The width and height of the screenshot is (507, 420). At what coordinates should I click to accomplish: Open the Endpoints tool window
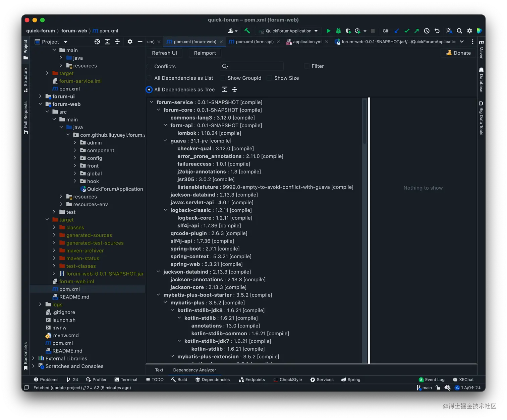[252, 379]
